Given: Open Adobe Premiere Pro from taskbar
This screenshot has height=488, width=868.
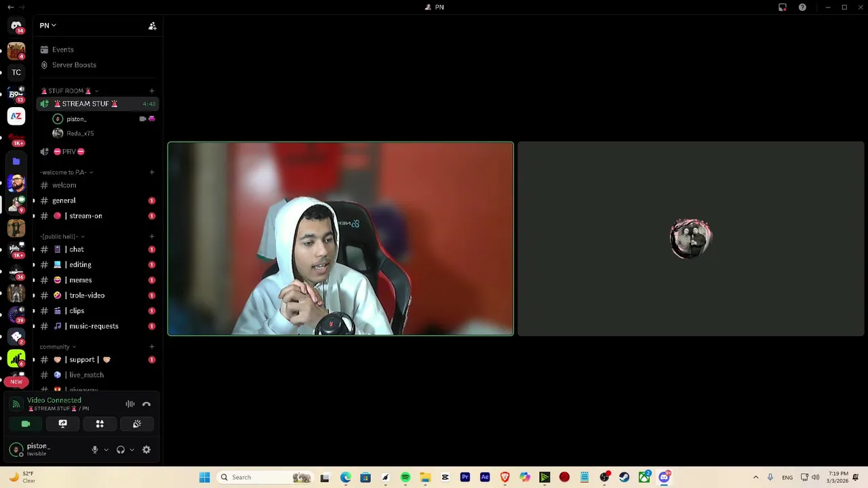Looking at the screenshot, I should coord(465,478).
